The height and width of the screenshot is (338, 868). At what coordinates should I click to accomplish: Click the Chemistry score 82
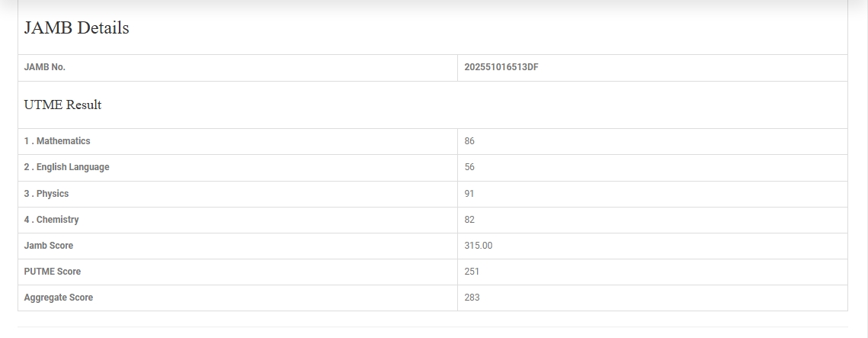click(x=469, y=220)
